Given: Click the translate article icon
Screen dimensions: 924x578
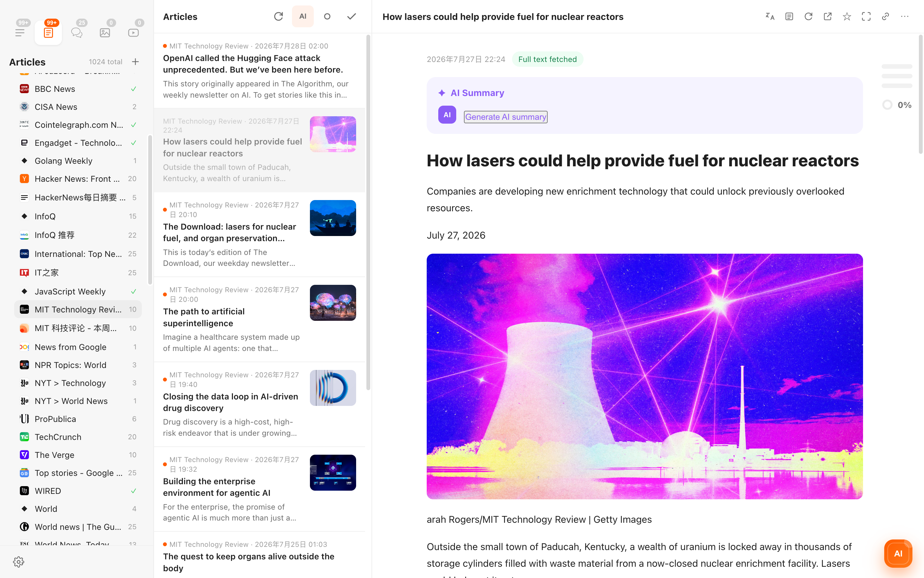Looking at the screenshot, I should point(770,16).
